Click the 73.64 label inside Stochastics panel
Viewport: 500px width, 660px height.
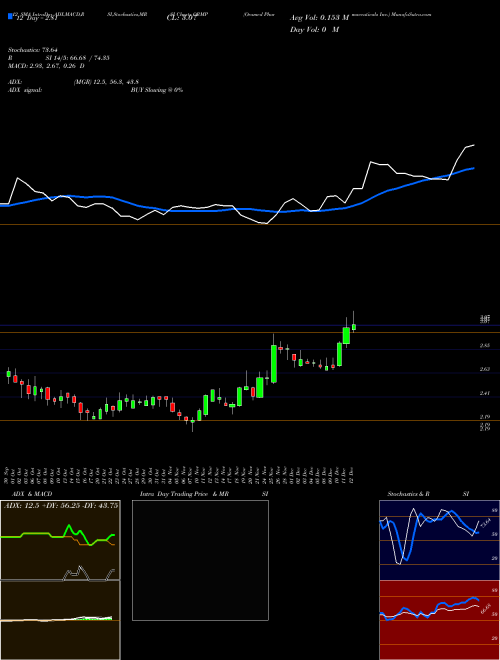click(x=484, y=524)
